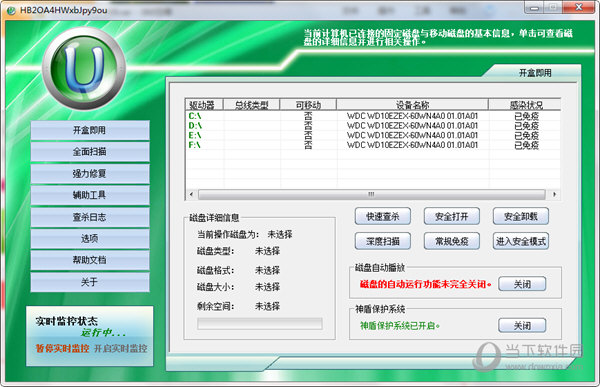
Task: Open 辅助工具 from the sidebar
Action: tap(90, 195)
